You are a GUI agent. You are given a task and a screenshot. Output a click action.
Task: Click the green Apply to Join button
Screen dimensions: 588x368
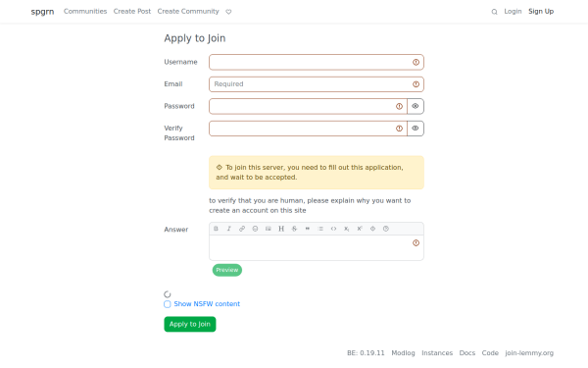tap(190, 324)
